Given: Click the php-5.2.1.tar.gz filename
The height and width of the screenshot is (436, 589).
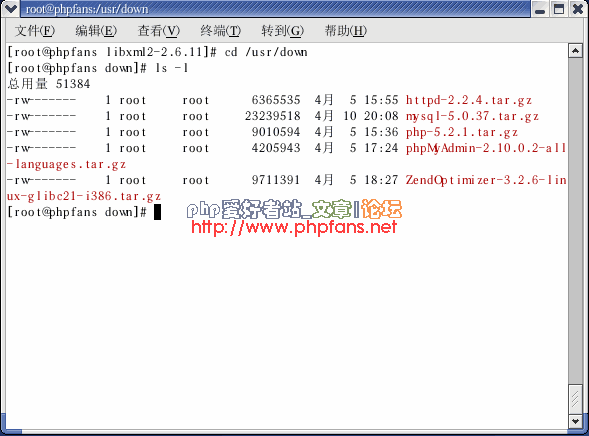Looking at the screenshot, I should (462, 132).
